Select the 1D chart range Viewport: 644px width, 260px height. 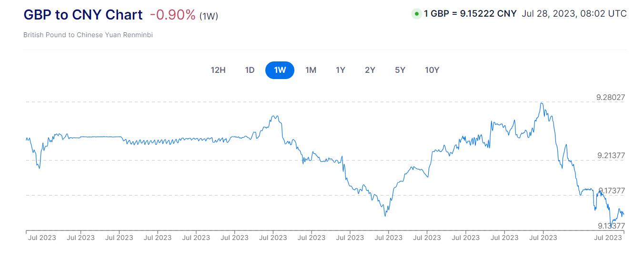coord(250,70)
